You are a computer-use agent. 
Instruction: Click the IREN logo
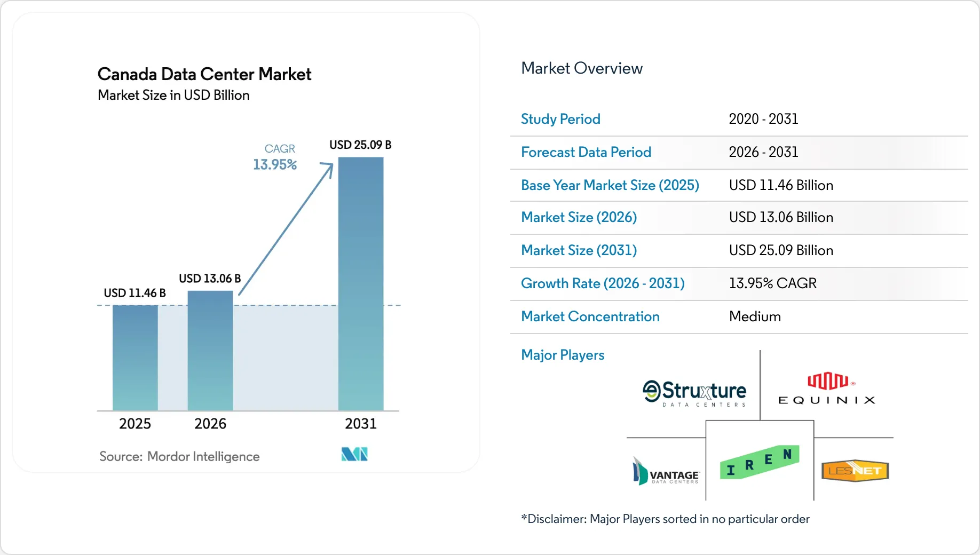click(x=760, y=462)
